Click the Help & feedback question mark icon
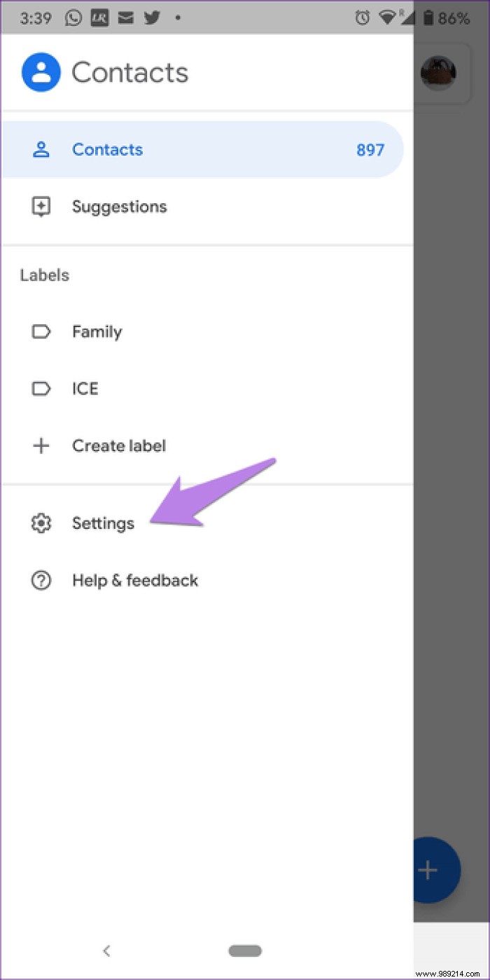The width and height of the screenshot is (490, 980). [41, 580]
